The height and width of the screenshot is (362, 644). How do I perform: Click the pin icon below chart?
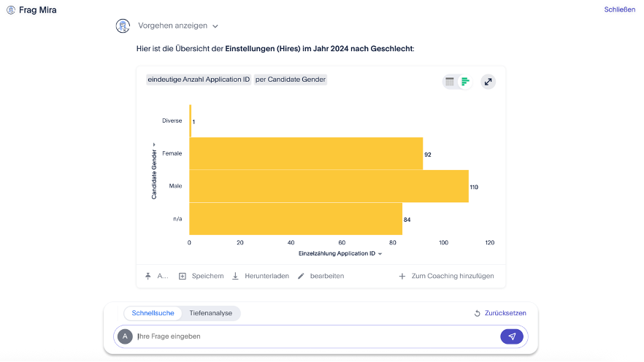pyautogui.click(x=148, y=276)
